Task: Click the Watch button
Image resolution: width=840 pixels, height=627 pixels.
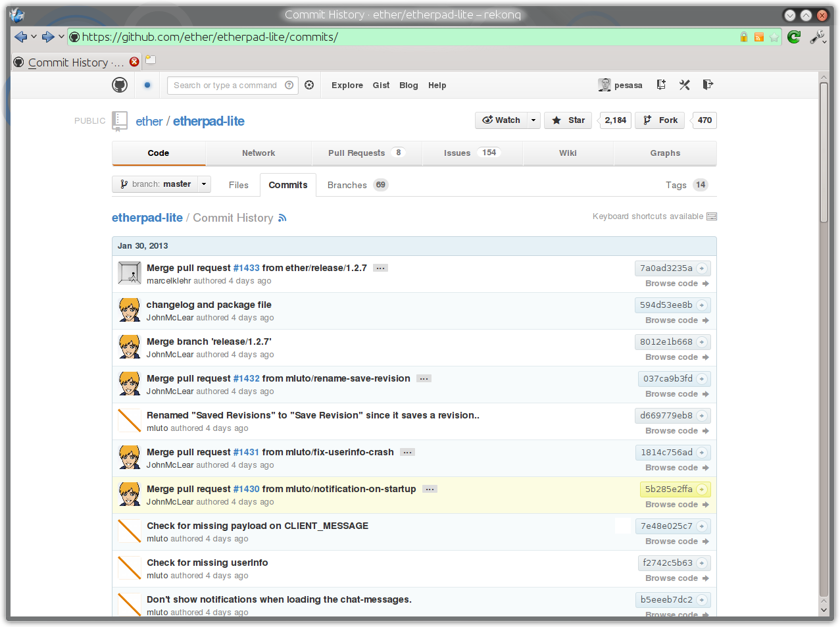Action: pyautogui.click(x=501, y=120)
